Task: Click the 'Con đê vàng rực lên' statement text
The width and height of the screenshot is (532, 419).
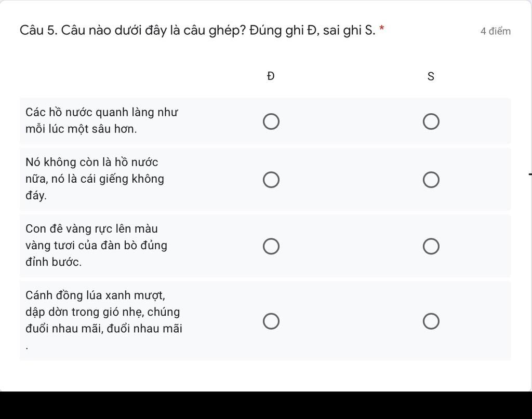Action: click(x=96, y=245)
